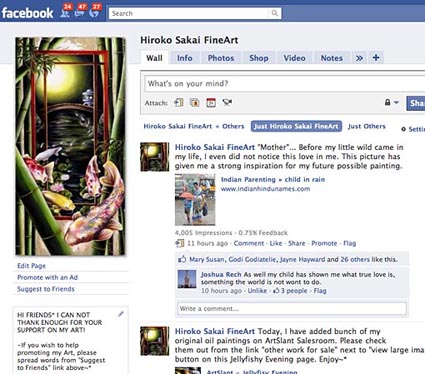Filter by Hiroko Sakai FineArt + Others

click(x=194, y=126)
